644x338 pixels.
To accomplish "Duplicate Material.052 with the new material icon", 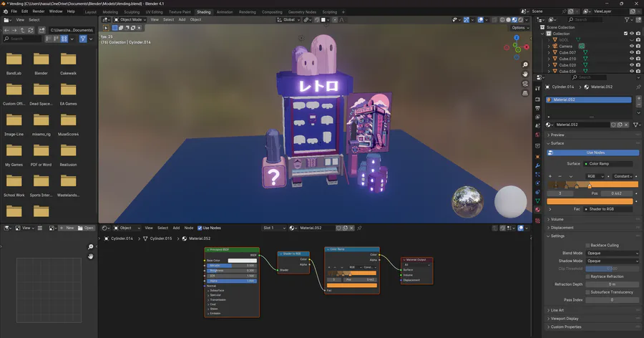I will click(620, 125).
